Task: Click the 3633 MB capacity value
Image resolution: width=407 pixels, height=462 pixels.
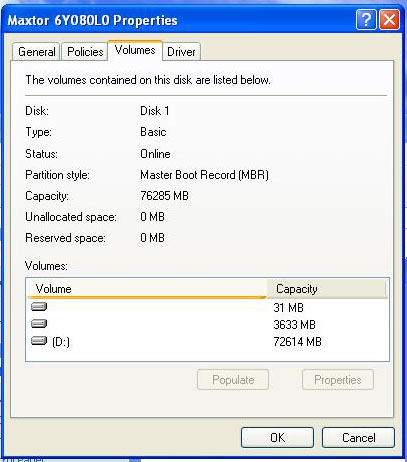Action: click(294, 324)
